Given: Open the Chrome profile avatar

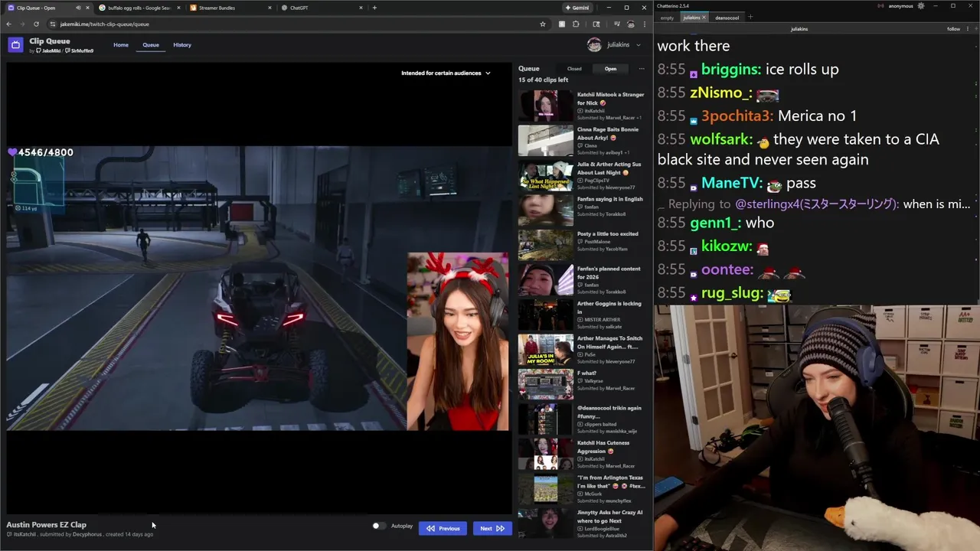Looking at the screenshot, I should click(x=631, y=24).
